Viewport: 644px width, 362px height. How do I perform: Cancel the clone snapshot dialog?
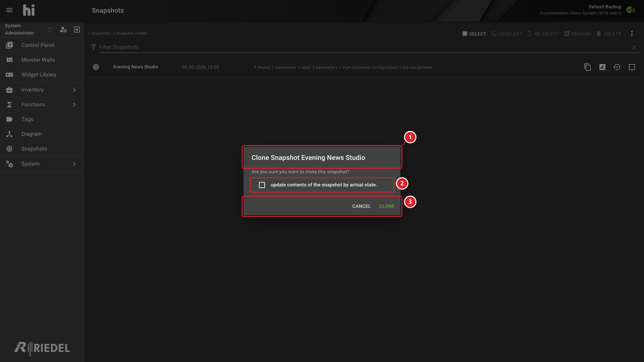(361, 206)
